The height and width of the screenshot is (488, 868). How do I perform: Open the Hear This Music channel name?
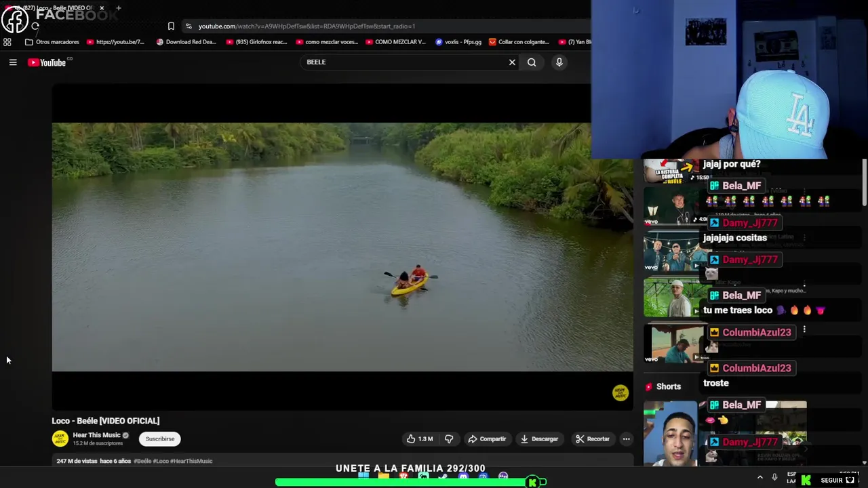(96, 435)
